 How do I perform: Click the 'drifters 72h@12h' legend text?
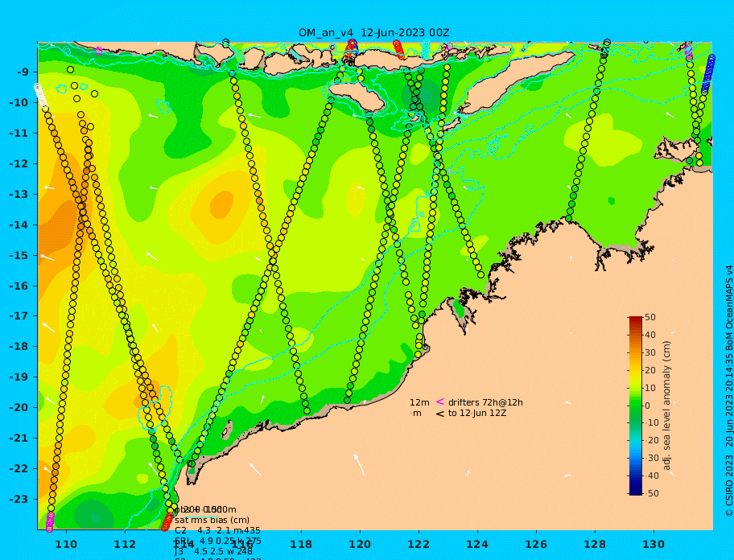485,402
